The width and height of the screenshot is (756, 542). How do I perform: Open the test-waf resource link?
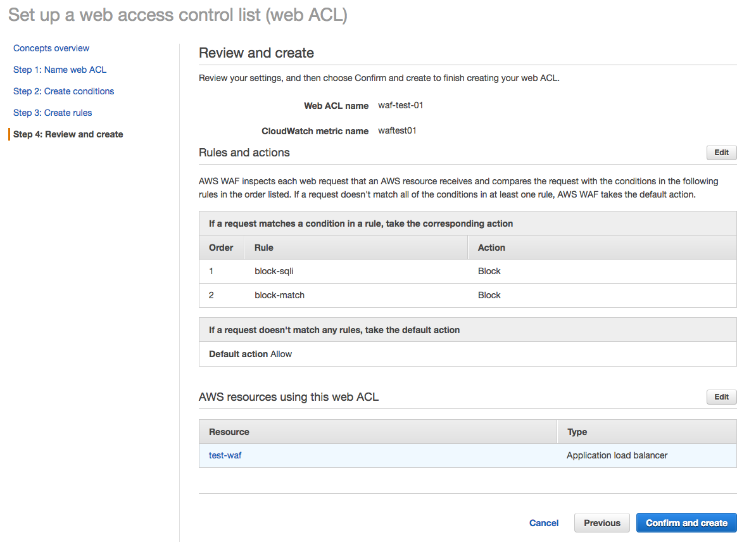(x=225, y=455)
